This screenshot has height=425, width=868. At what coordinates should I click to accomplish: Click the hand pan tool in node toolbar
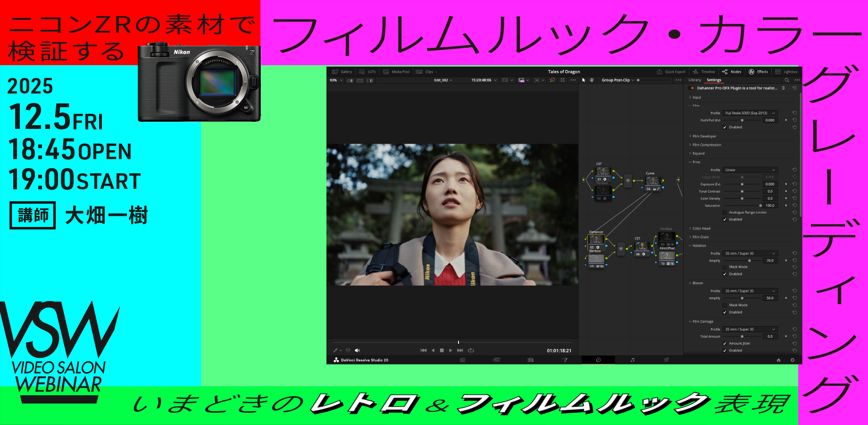coord(591,80)
